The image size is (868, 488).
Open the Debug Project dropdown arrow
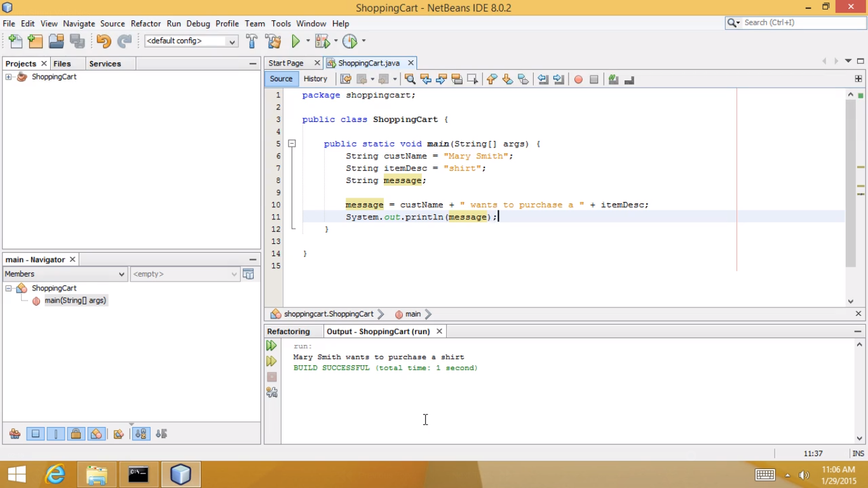(x=336, y=41)
